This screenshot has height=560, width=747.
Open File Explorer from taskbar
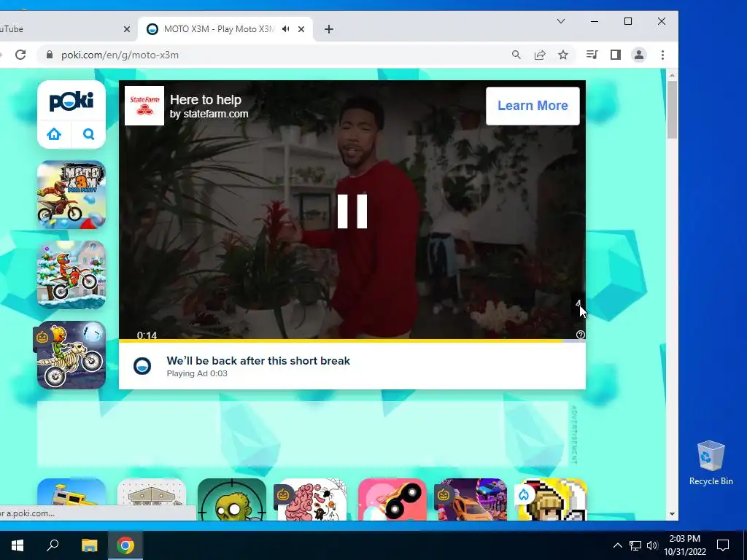coord(89,545)
